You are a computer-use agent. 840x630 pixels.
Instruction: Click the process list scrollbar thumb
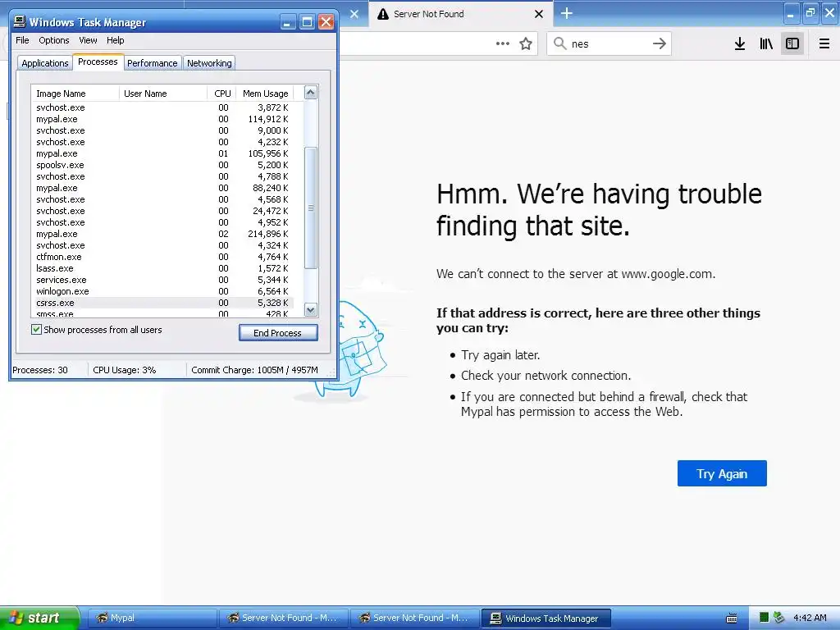pos(311,208)
